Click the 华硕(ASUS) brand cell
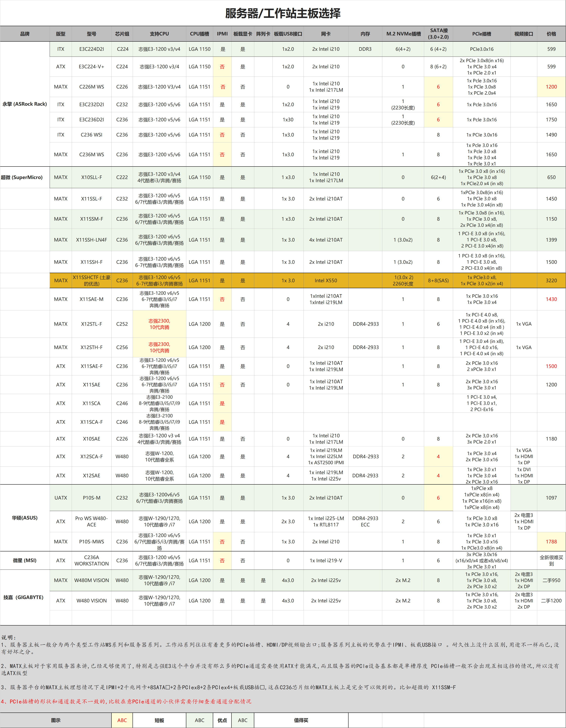Image resolution: width=566 pixels, height=728 pixels. [x=25, y=518]
